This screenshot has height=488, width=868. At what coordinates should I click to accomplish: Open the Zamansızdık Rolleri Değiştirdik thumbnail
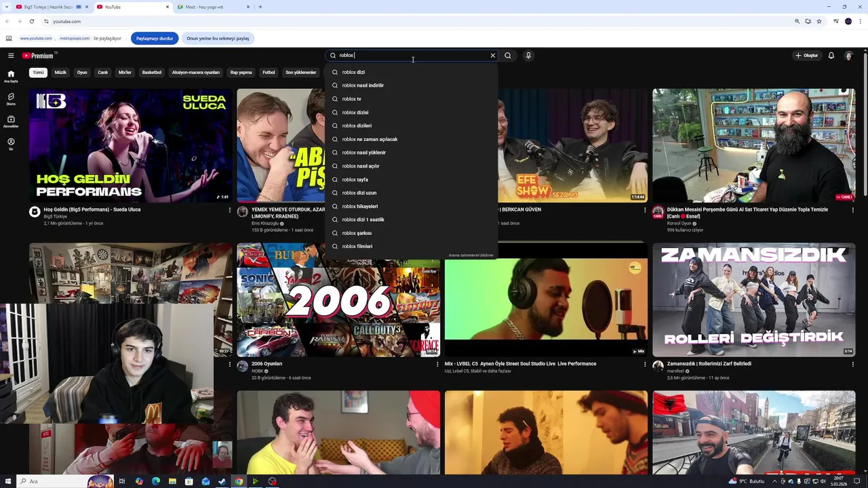coord(754,300)
